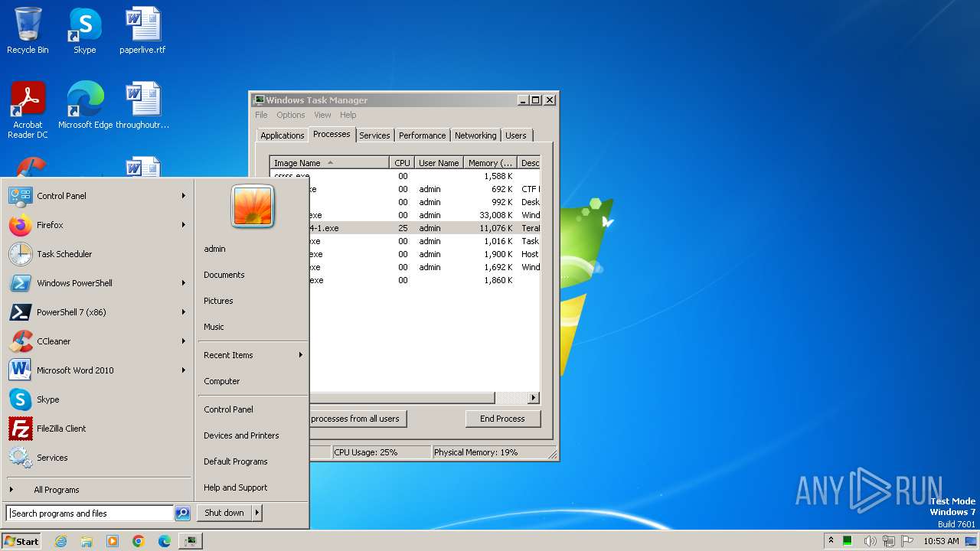
Task: Open Task Manager View menu
Action: [322, 115]
